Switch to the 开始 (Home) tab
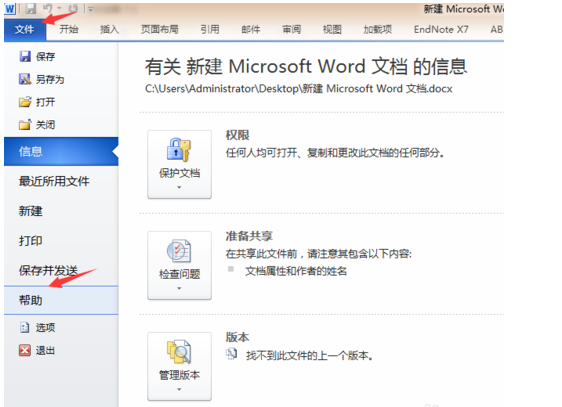562x407 pixels. 69,29
